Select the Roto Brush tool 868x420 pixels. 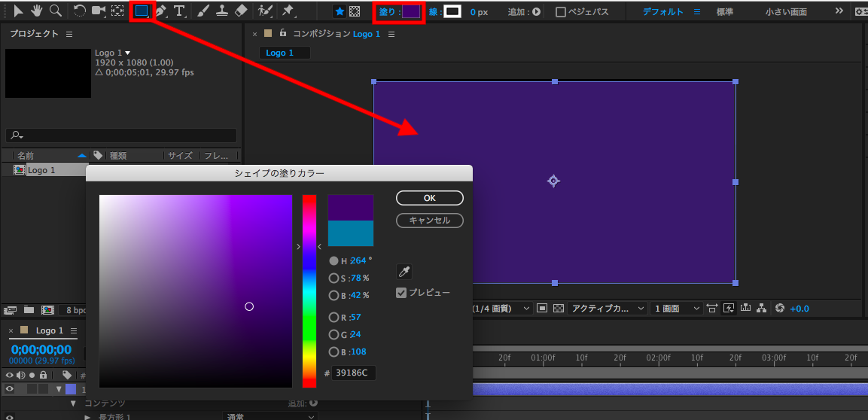265,11
